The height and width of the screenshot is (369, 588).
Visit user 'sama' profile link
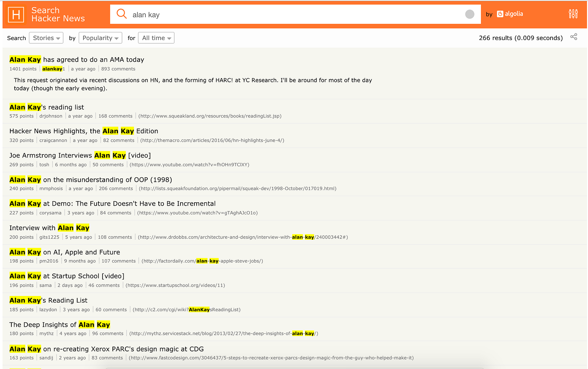click(46, 285)
